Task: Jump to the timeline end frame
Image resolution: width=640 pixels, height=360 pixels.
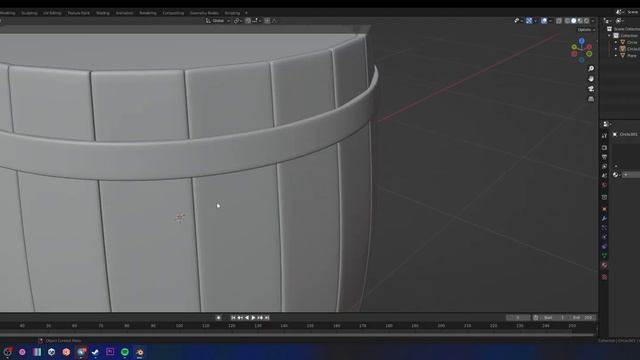Action: [x=267, y=318]
